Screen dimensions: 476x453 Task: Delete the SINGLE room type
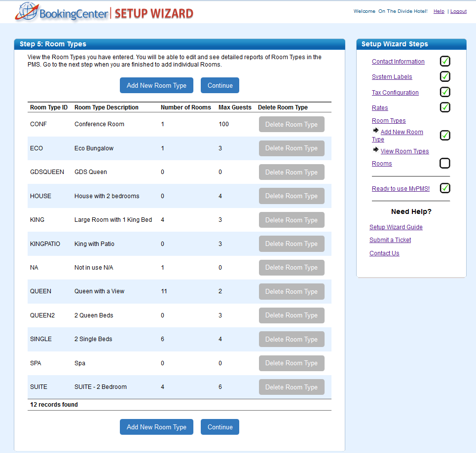(x=292, y=339)
